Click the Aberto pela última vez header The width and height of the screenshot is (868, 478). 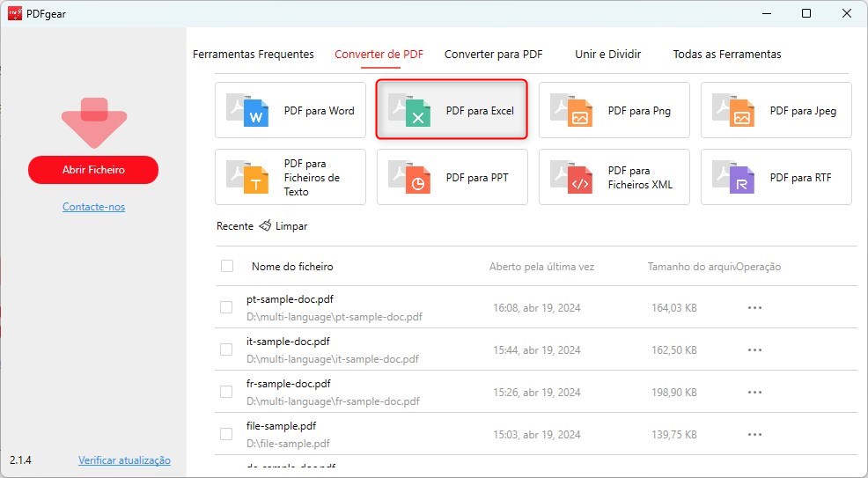541,267
